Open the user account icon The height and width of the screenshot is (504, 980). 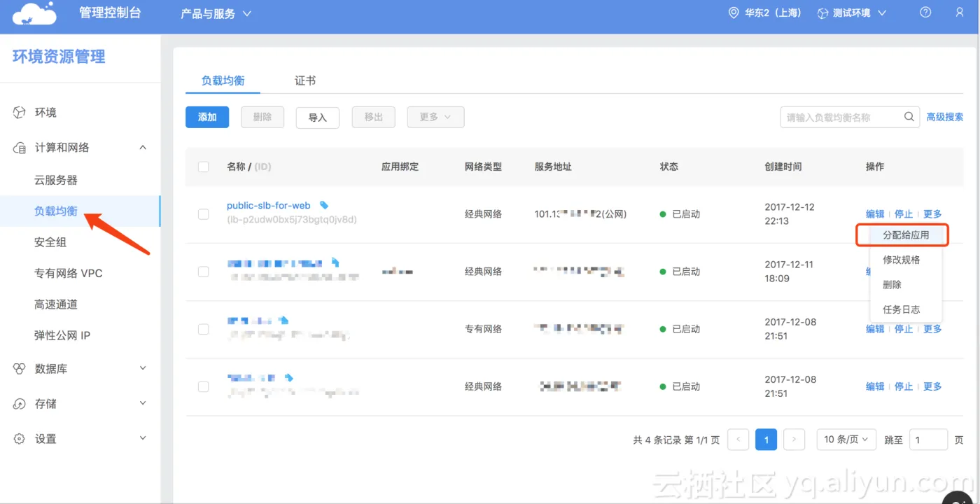pos(959,13)
